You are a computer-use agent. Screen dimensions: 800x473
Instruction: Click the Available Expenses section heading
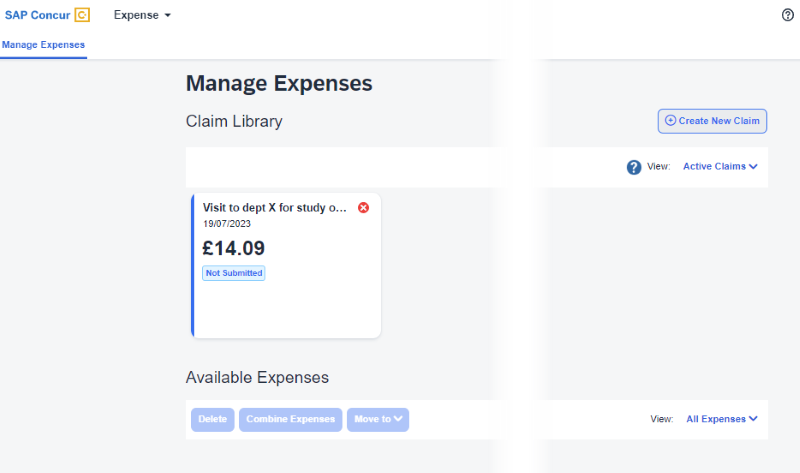click(x=257, y=378)
